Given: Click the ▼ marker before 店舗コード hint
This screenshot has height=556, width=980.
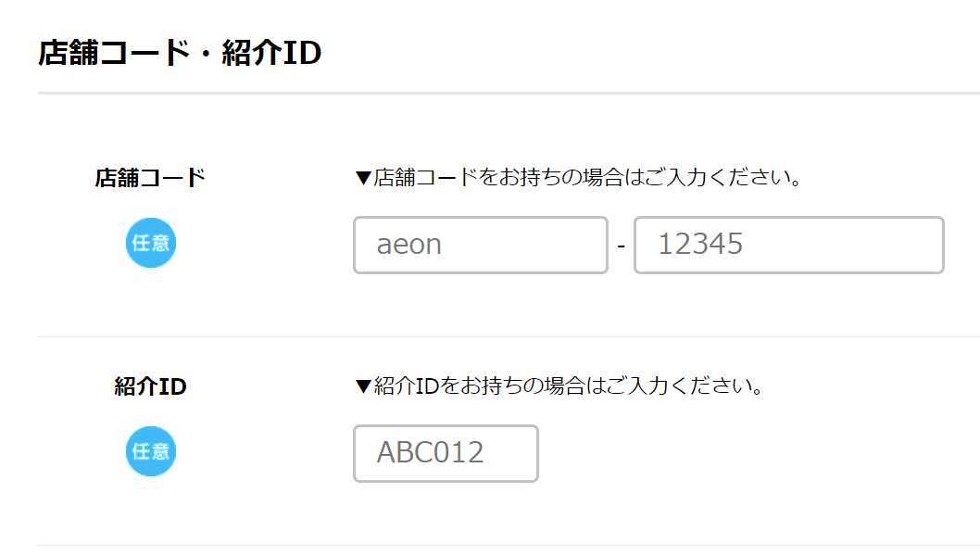Looking at the screenshot, I should (363, 177).
